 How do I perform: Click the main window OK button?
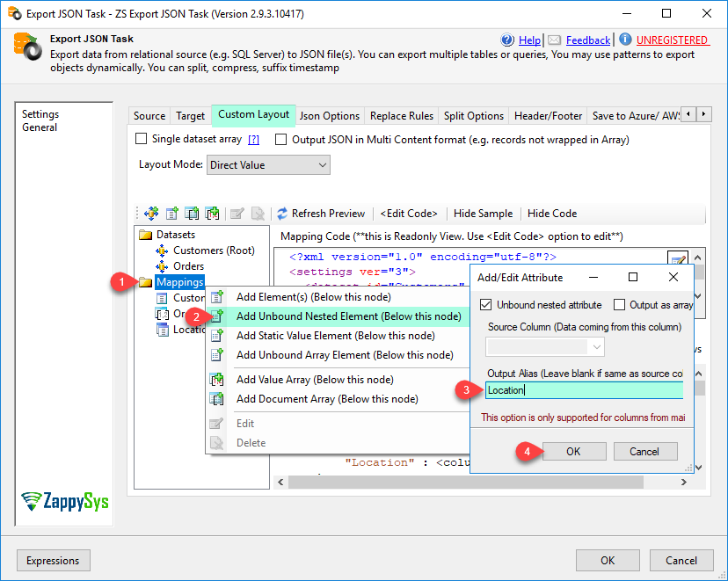click(608, 561)
